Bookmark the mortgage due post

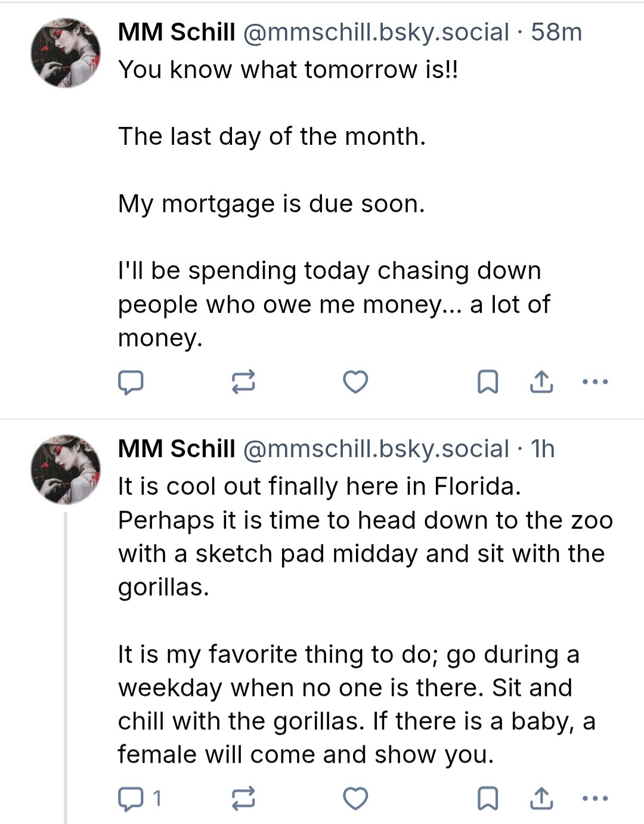click(x=488, y=382)
